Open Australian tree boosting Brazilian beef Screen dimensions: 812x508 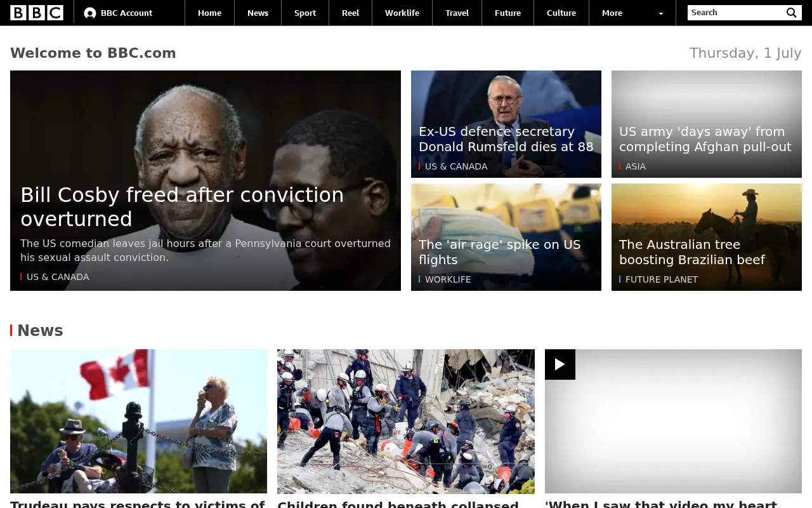click(692, 252)
